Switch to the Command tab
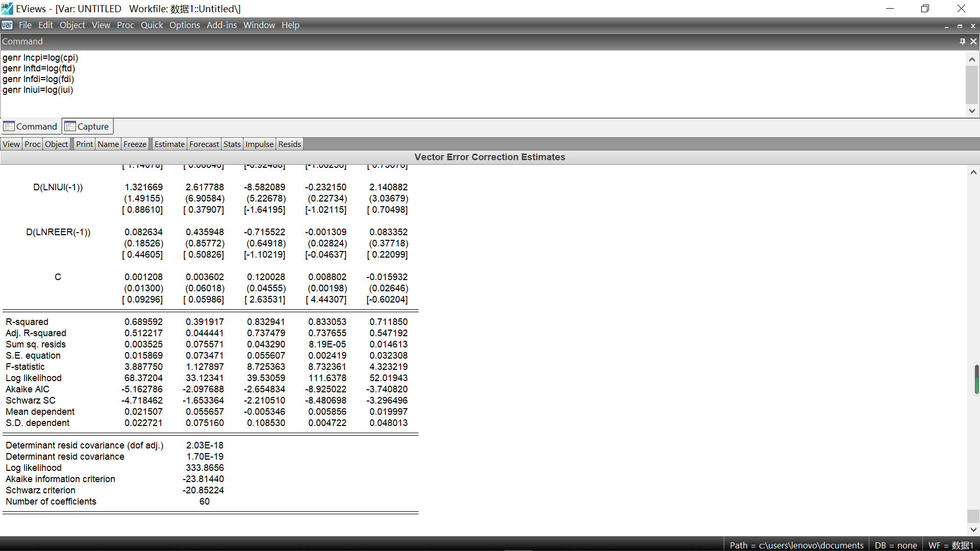980x551 pixels. point(31,127)
